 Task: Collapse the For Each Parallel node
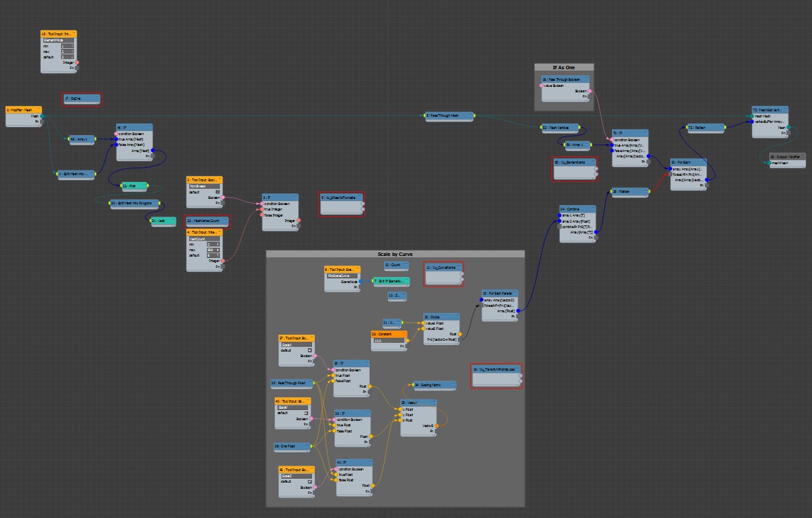point(516,293)
